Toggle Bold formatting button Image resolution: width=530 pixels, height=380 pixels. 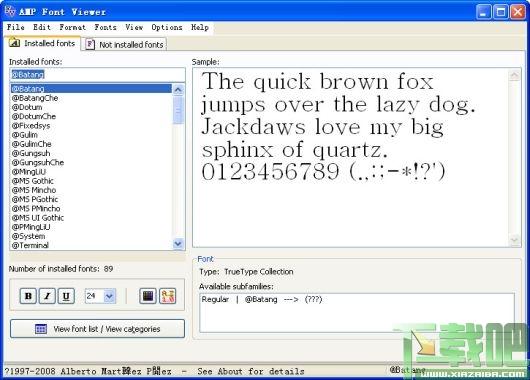pos(28,296)
